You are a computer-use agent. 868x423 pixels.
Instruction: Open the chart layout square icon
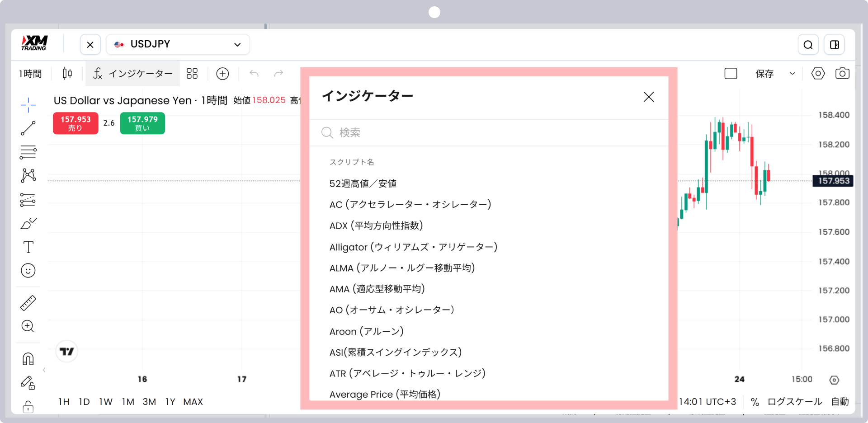[x=731, y=73]
